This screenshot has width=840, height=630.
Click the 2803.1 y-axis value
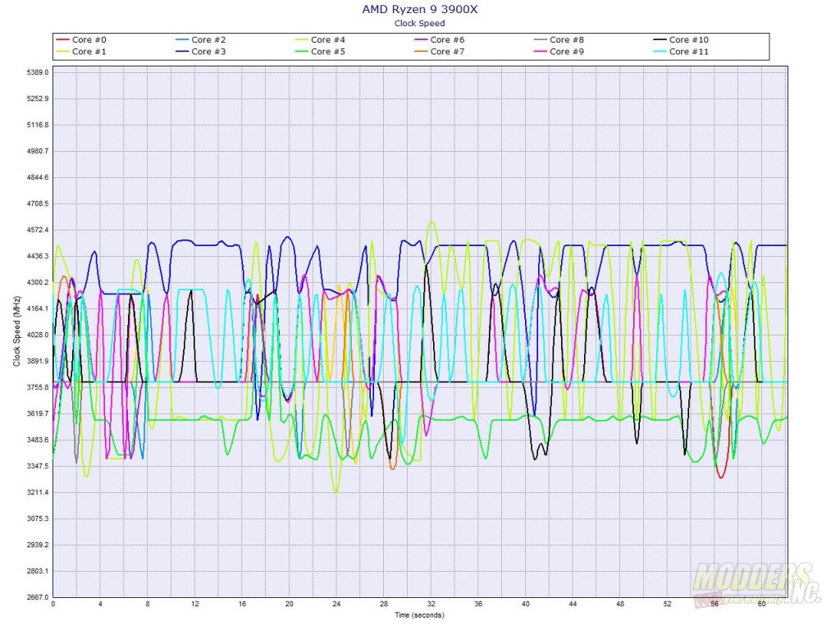(x=38, y=571)
